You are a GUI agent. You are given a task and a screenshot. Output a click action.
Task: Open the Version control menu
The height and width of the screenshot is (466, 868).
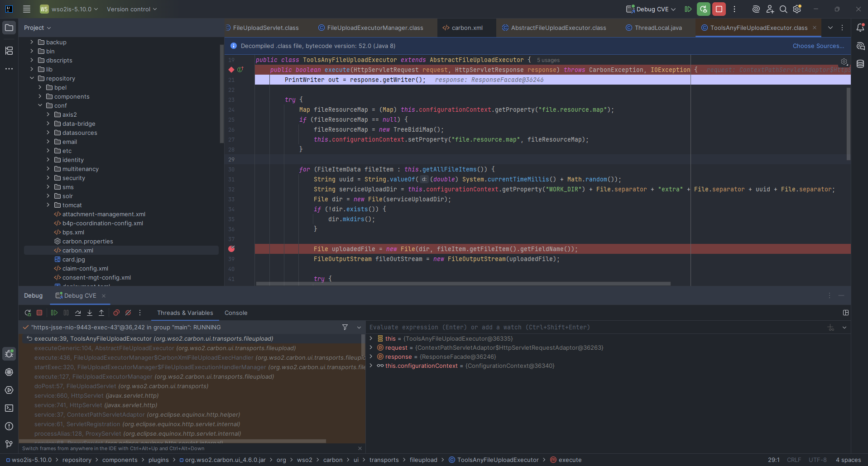(x=131, y=9)
